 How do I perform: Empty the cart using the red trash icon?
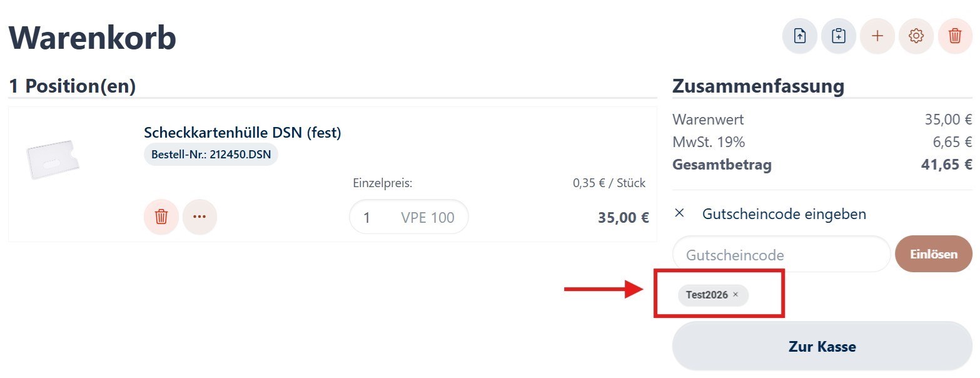[x=955, y=36]
